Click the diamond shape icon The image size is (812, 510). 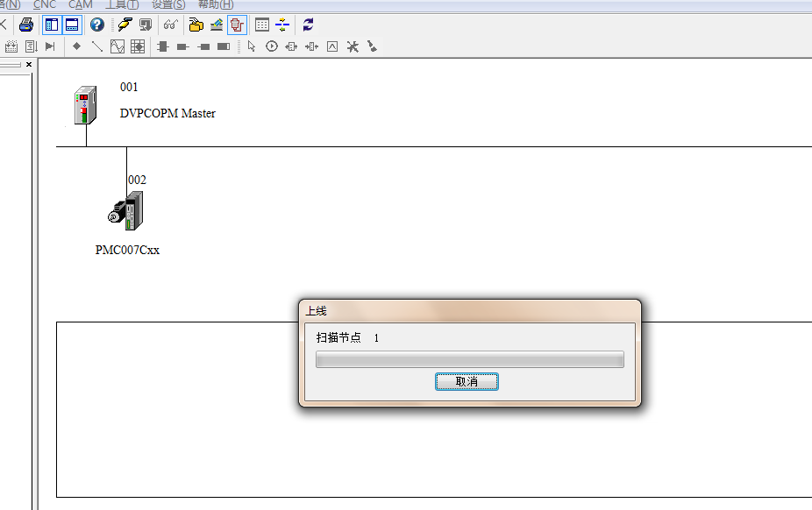pos(76,46)
